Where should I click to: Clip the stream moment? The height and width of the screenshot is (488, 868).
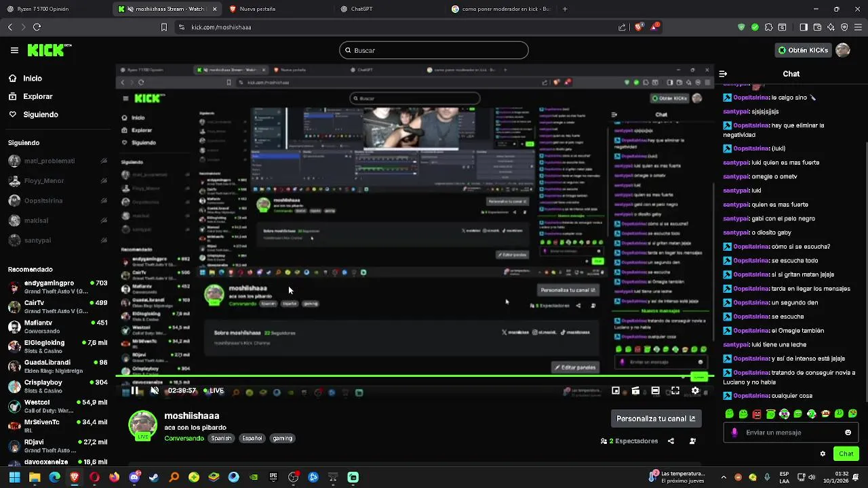click(635, 390)
